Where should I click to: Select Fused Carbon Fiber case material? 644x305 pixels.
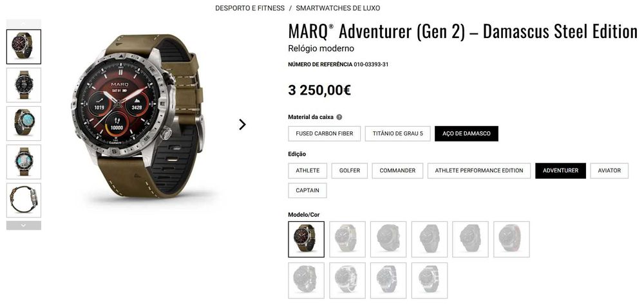click(x=324, y=133)
